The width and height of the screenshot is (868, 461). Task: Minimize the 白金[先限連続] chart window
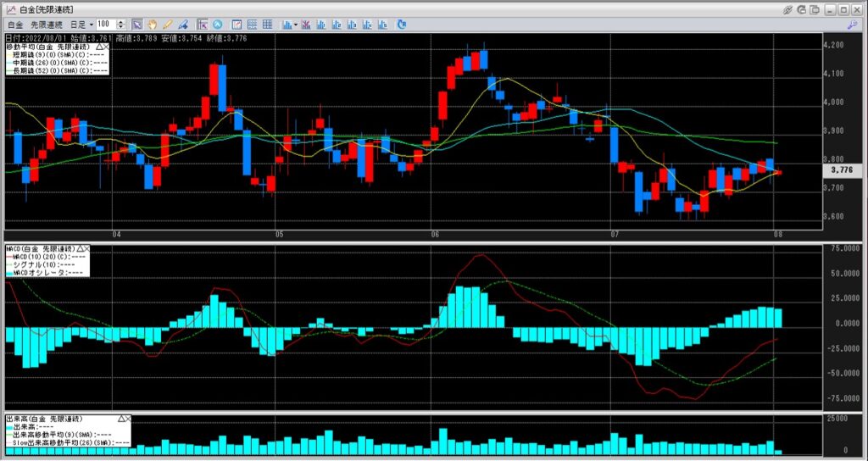[x=831, y=9]
